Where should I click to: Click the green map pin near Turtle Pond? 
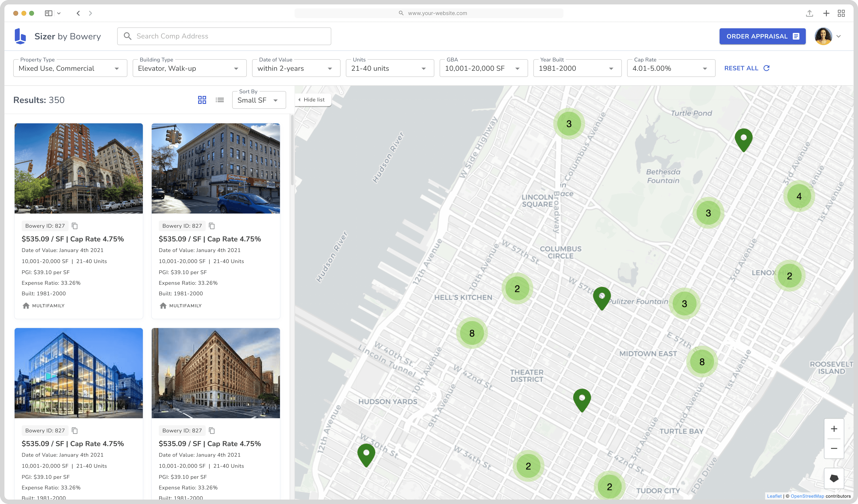click(744, 140)
